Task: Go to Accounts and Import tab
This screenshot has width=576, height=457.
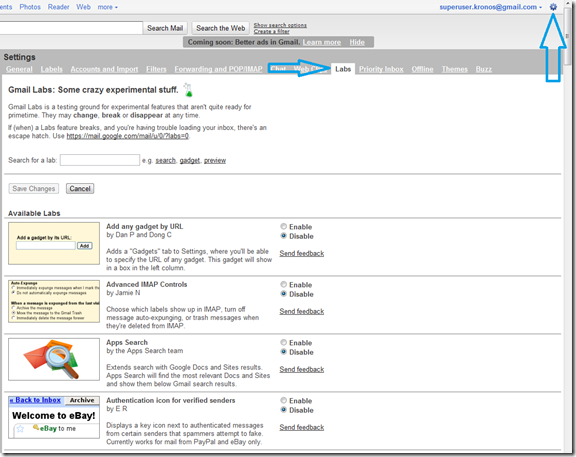Action: click(x=104, y=69)
